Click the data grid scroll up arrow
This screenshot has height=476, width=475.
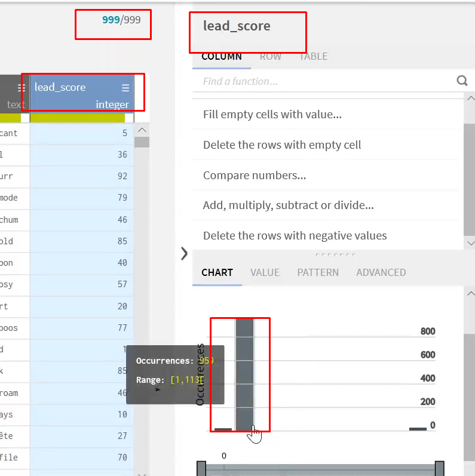[x=142, y=130]
